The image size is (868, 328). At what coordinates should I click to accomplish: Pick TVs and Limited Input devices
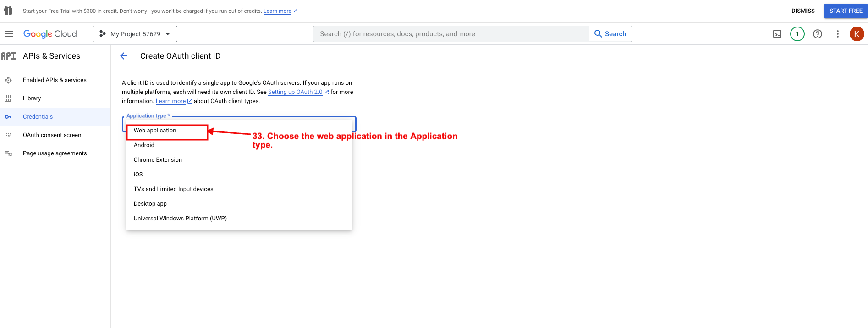(x=239, y=189)
